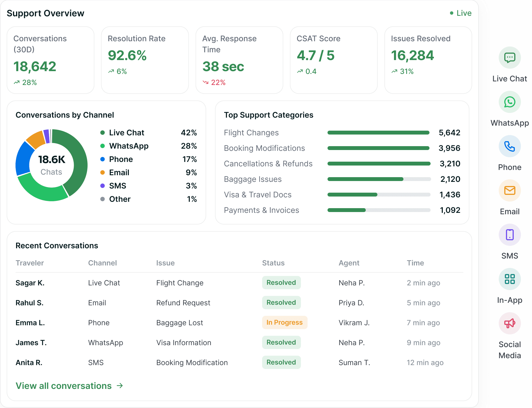Image resolution: width=532 pixels, height=408 pixels.
Task: Select the Social Media megaphone icon
Action: (510, 323)
